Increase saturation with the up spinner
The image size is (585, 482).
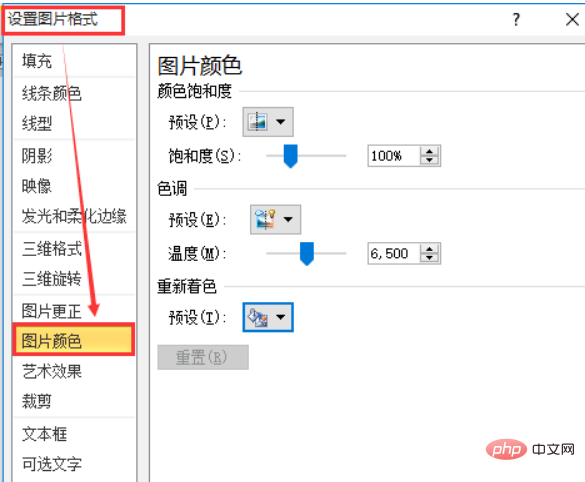pos(429,151)
